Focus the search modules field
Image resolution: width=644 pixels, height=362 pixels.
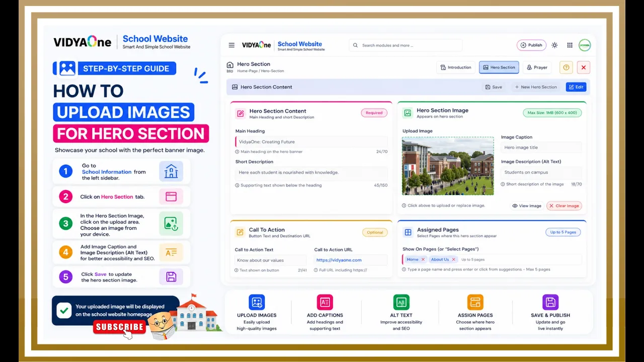406,45
